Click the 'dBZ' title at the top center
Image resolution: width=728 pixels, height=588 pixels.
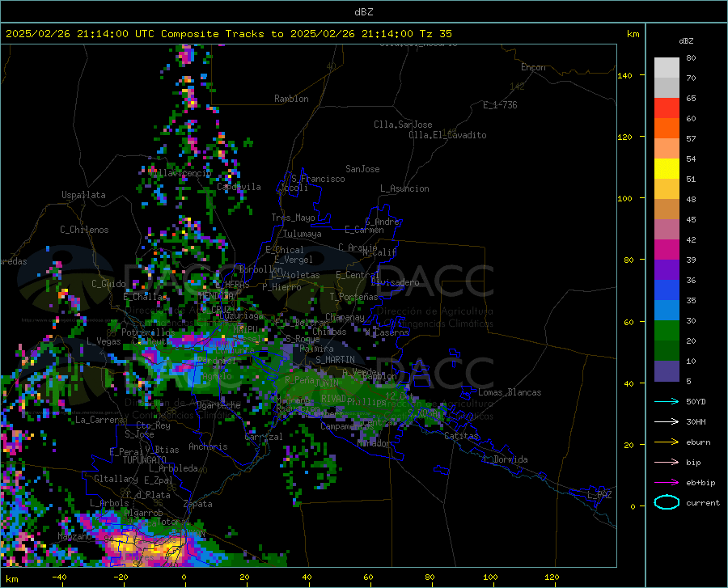[x=363, y=12]
